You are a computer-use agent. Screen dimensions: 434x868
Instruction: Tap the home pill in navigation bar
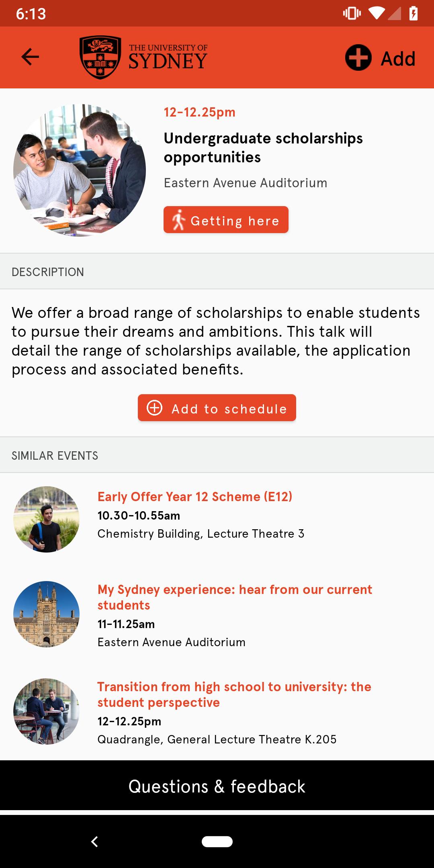coord(217,841)
